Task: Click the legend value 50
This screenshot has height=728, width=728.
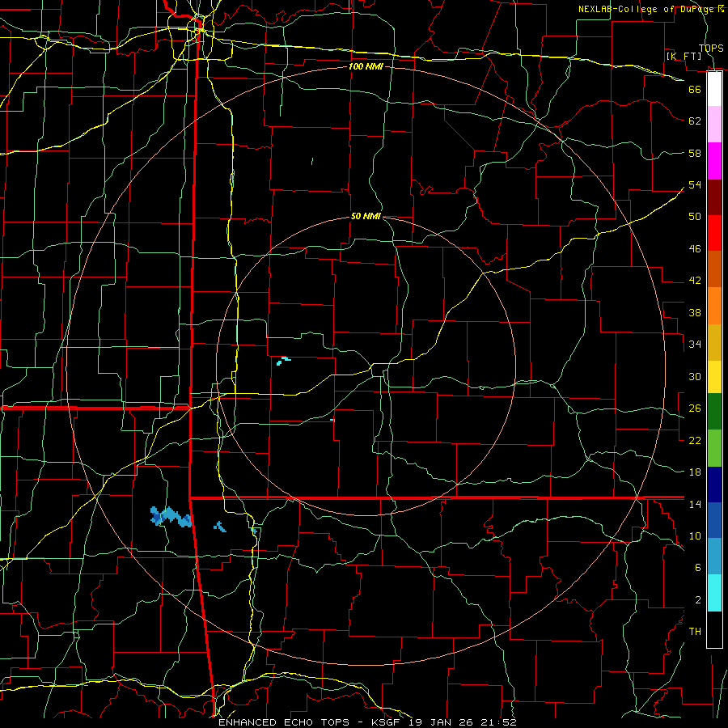Action: [695, 217]
